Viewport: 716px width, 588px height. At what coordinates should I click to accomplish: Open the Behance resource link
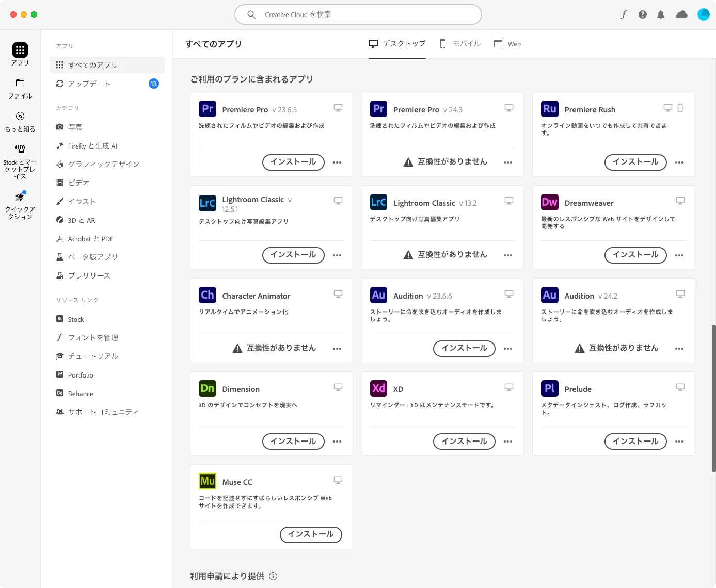click(x=107, y=394)
